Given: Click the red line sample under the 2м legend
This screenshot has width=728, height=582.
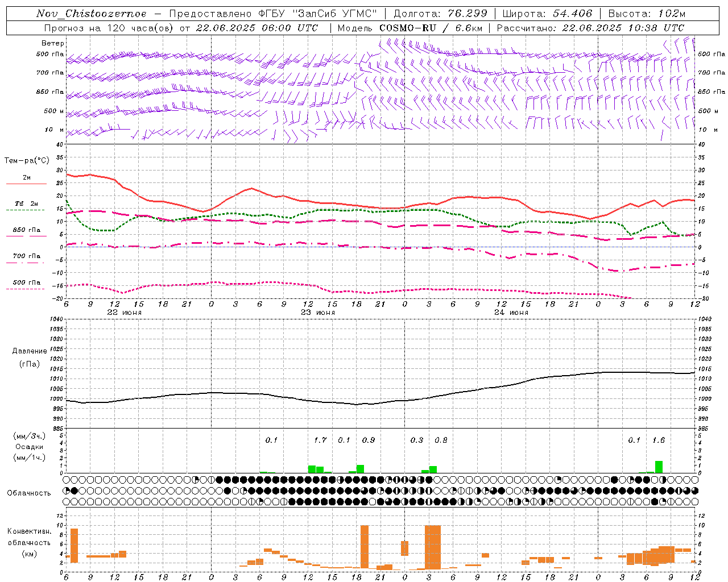Looking at the screenshot, I should [x=26, y=184].
